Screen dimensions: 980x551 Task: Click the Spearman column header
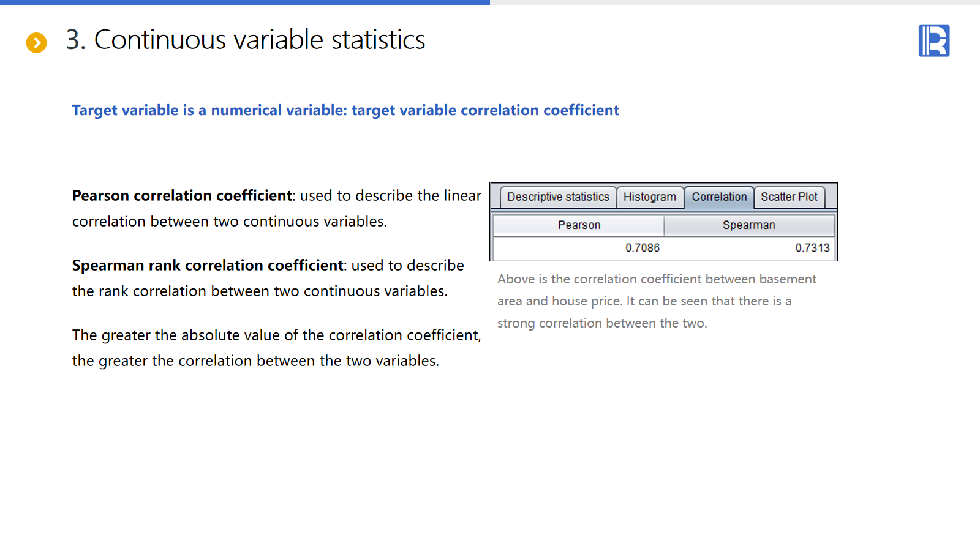tap(748, 225)
